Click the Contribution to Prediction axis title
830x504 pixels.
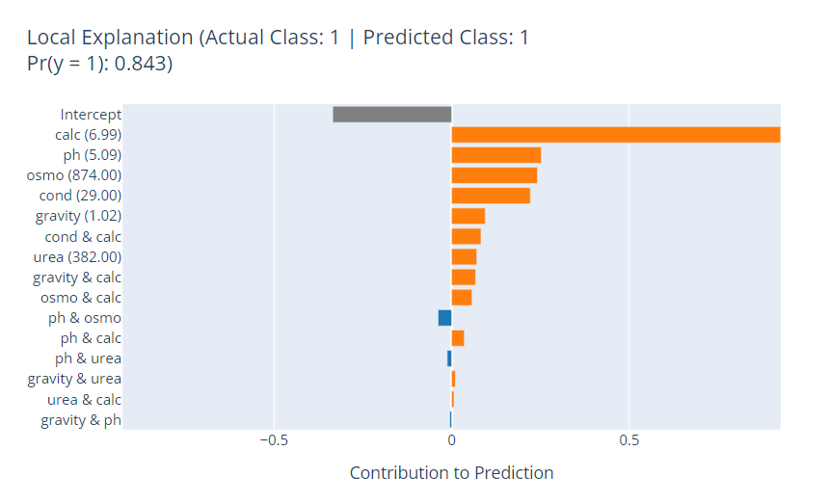click(451, 473)
